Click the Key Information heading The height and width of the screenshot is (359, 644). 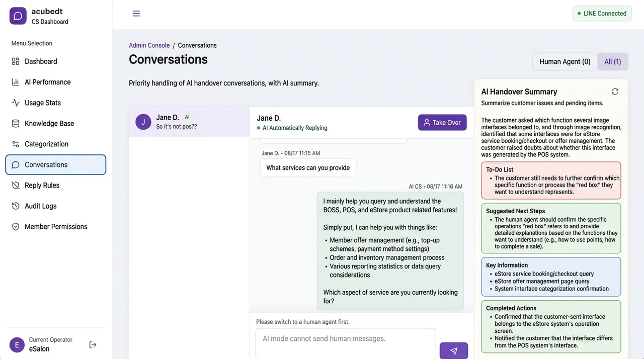coord(507,265)
